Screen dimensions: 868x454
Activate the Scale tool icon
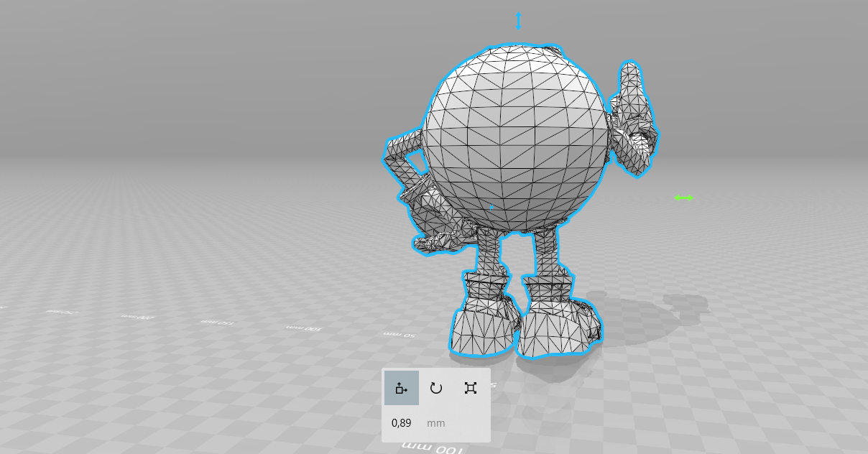coord(471,388)
